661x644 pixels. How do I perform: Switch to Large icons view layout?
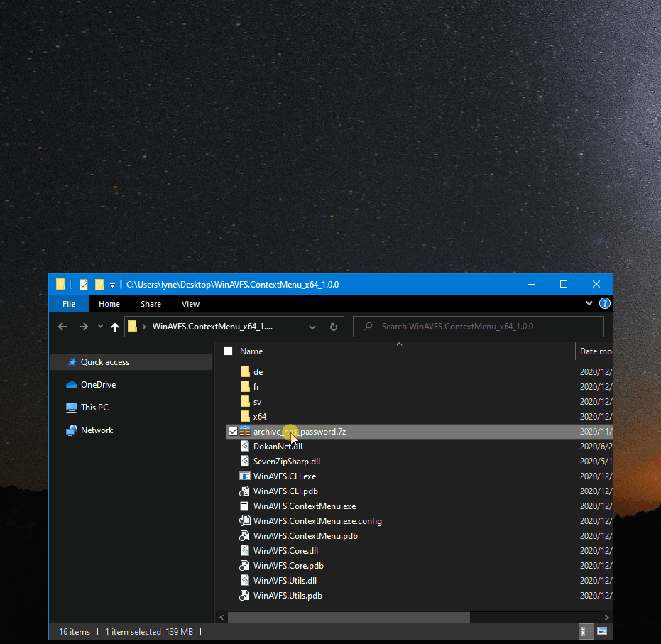tap(602, 631)
